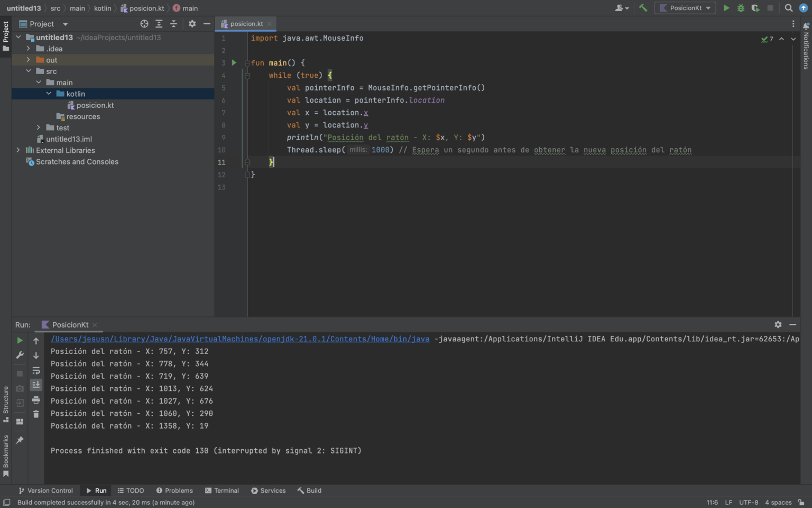Toggle soft-wrap in the console
The image size is (812, 508).
(36, 370)
